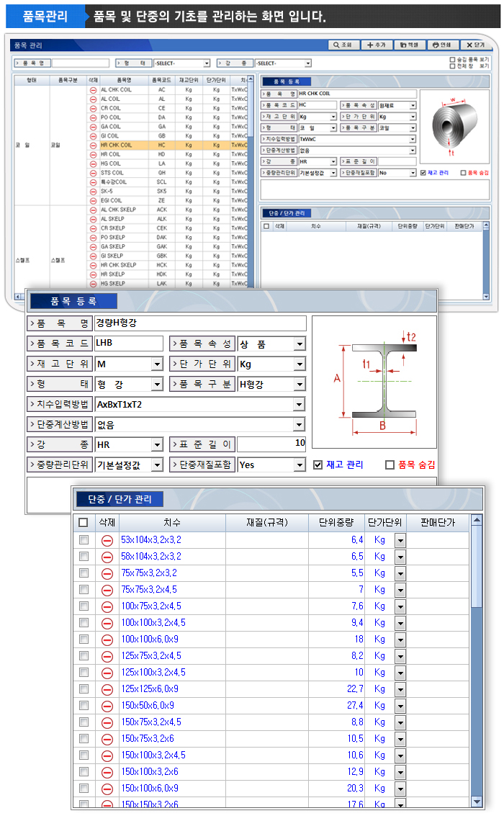
Task: Click the 판매단가 column header in the size table
Action: tap(438, 523)
